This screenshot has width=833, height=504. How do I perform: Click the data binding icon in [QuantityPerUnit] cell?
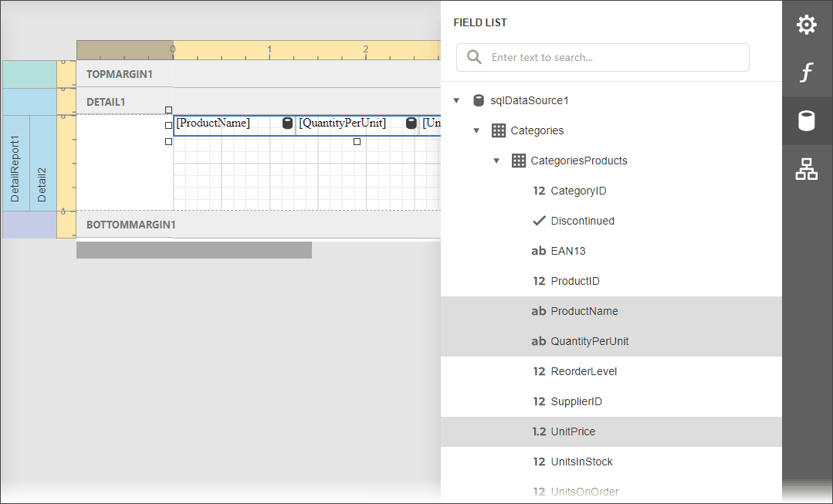(409, 123)
